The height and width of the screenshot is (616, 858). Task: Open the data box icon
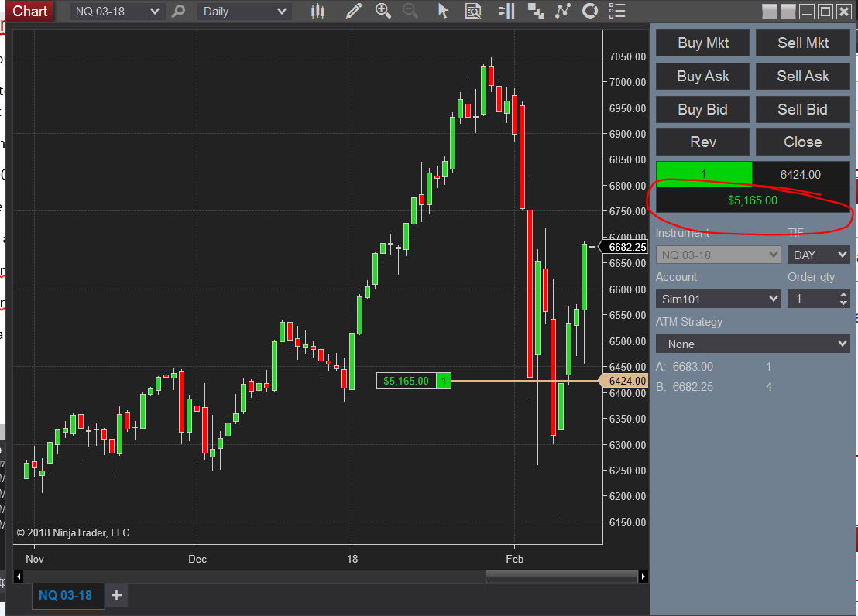[473, 11]
